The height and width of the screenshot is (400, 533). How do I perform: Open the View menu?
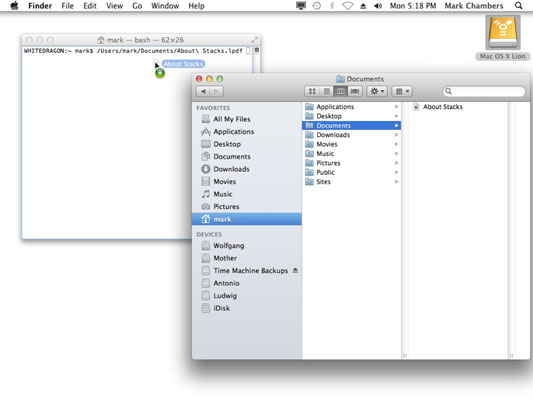pos(114,6)
